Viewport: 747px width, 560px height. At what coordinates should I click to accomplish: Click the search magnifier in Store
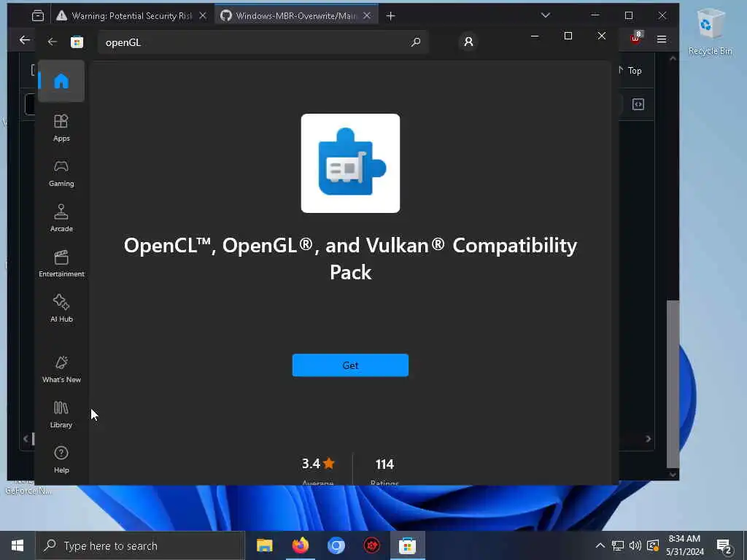click(415, 42)
